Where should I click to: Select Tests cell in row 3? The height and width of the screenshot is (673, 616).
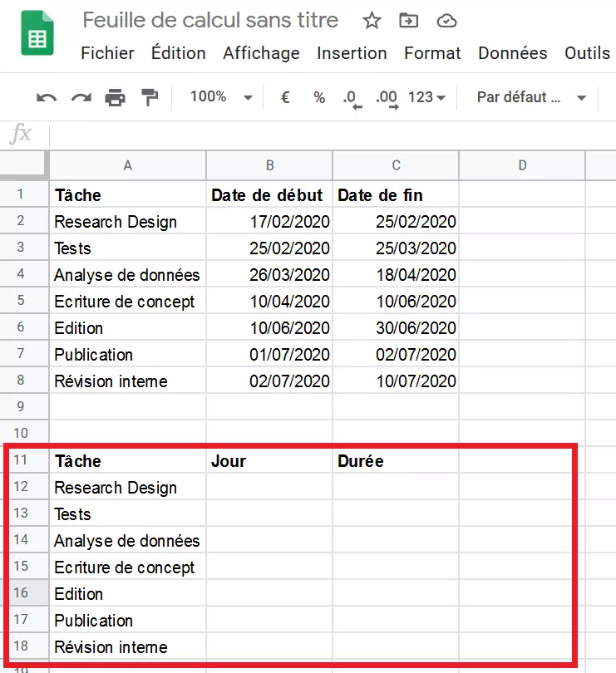click(127, 248)
